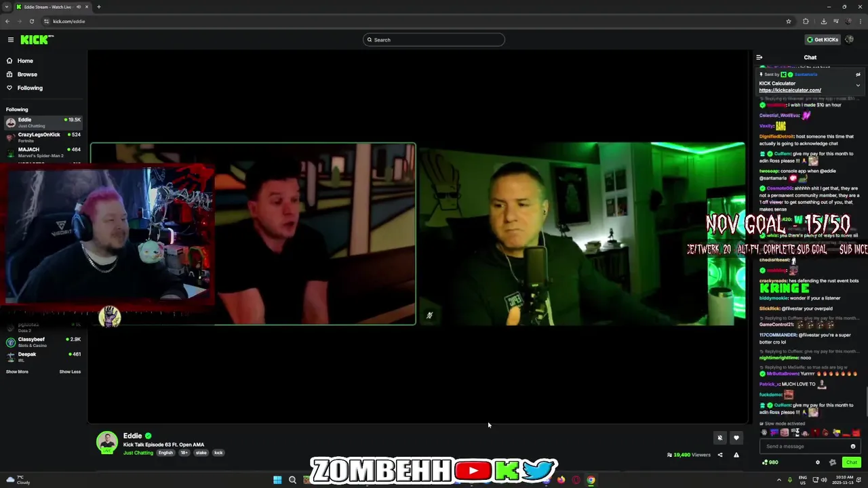Open chat settings gear

817,462
